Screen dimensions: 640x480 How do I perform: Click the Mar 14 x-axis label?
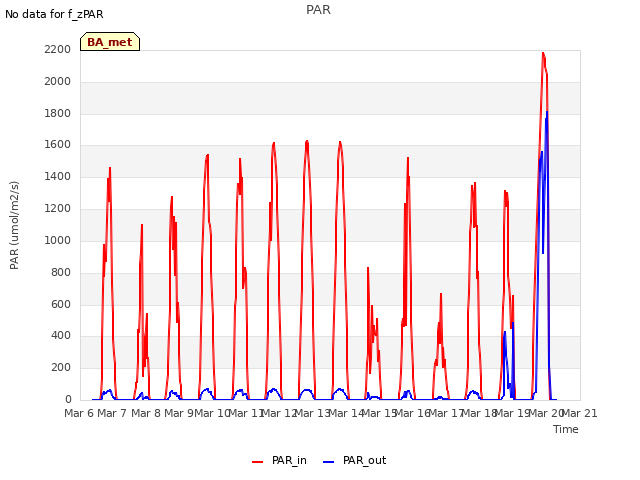[x=346, y=413]
